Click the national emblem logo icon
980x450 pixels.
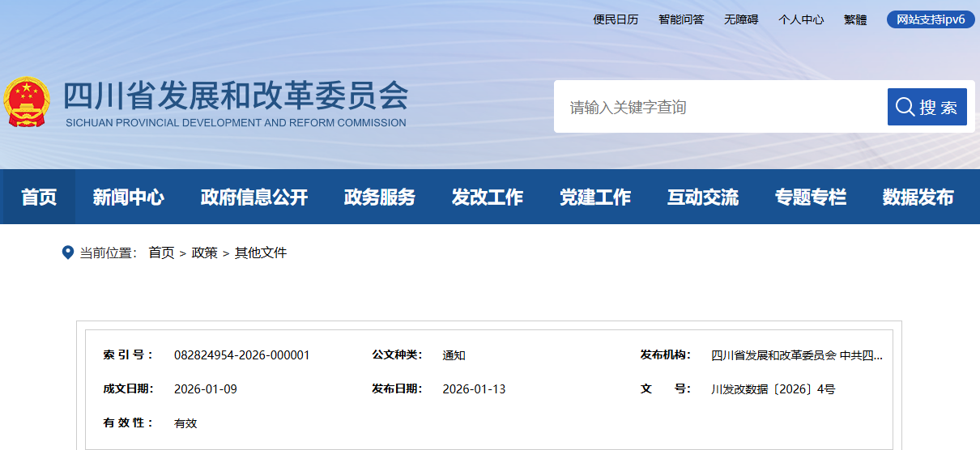click(x=27, y=103)
